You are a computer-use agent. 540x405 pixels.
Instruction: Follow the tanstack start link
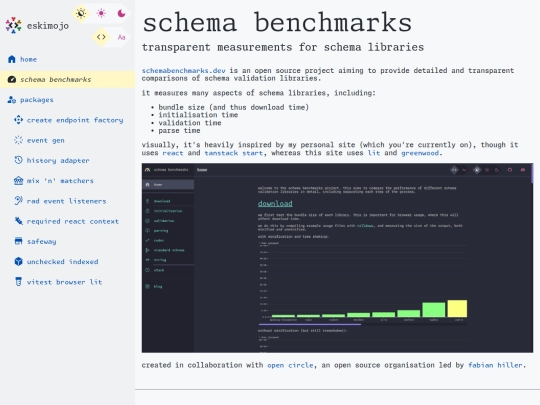(x=233, y=153)
